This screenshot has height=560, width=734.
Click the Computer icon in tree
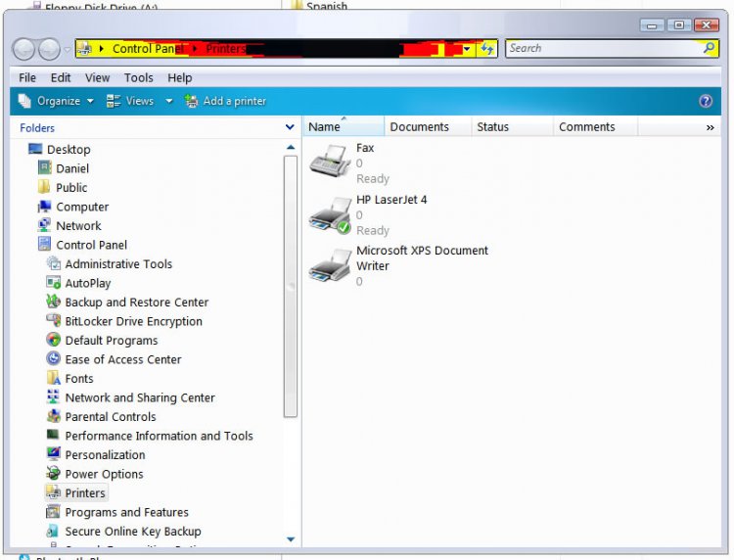44,206
